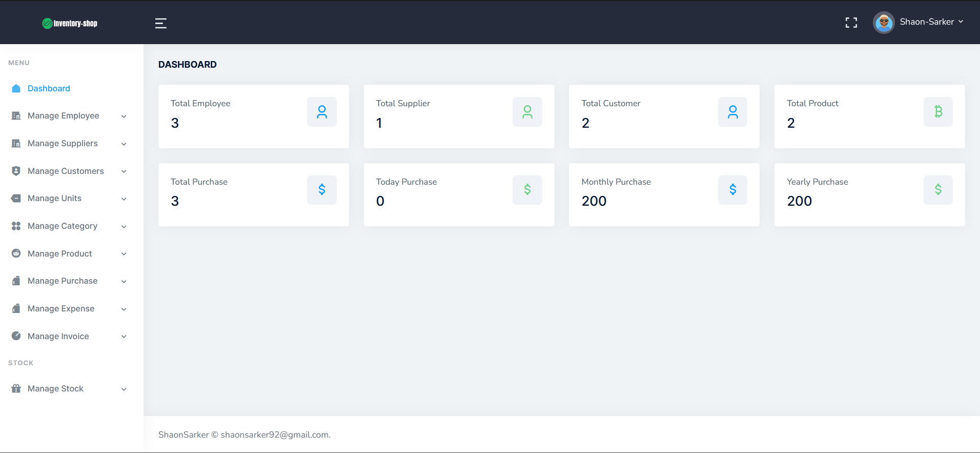Click the Total Product bitcoin icon
This screenshot has height=453, width=980.
937,112
